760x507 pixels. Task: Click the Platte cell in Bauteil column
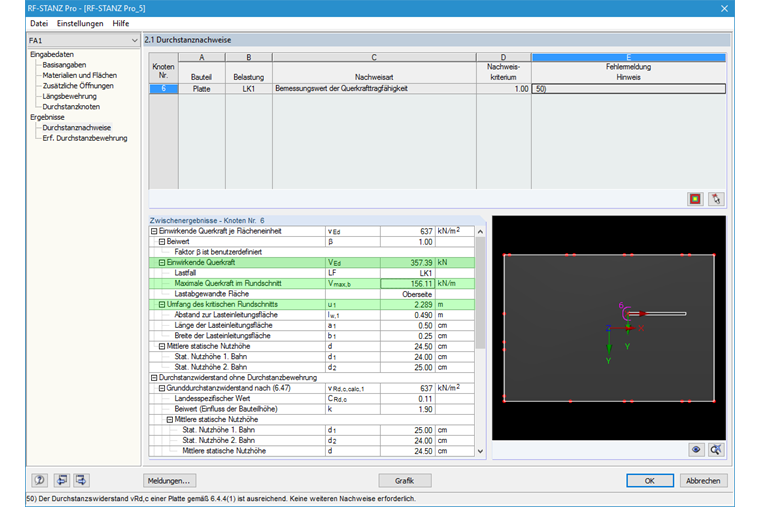coord(202,89)
